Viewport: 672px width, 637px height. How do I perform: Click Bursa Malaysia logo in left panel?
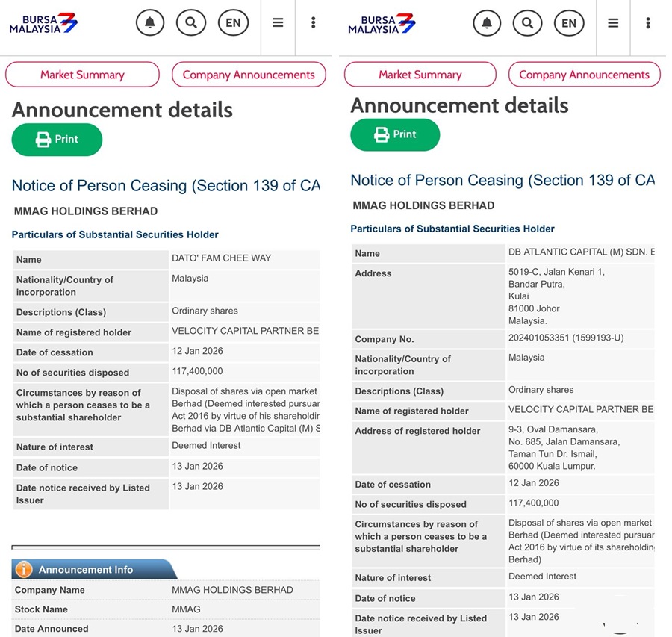point(43,24)
